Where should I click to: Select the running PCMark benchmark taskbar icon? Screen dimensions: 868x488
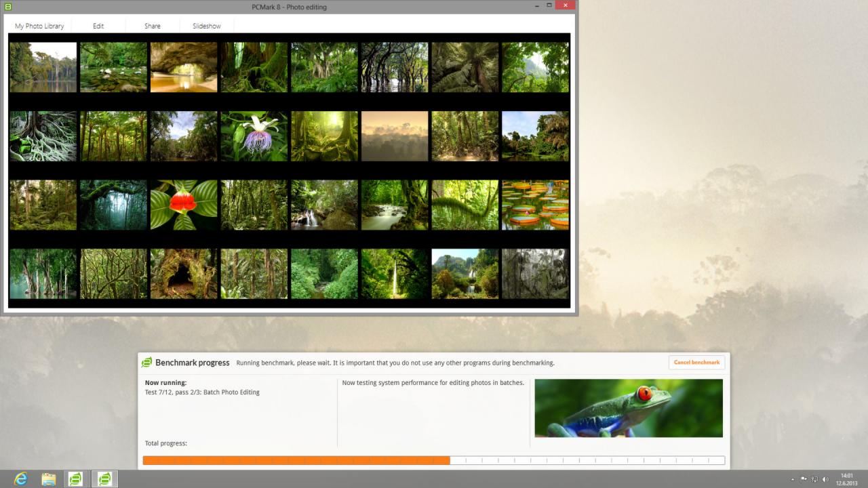click(104, 479)
